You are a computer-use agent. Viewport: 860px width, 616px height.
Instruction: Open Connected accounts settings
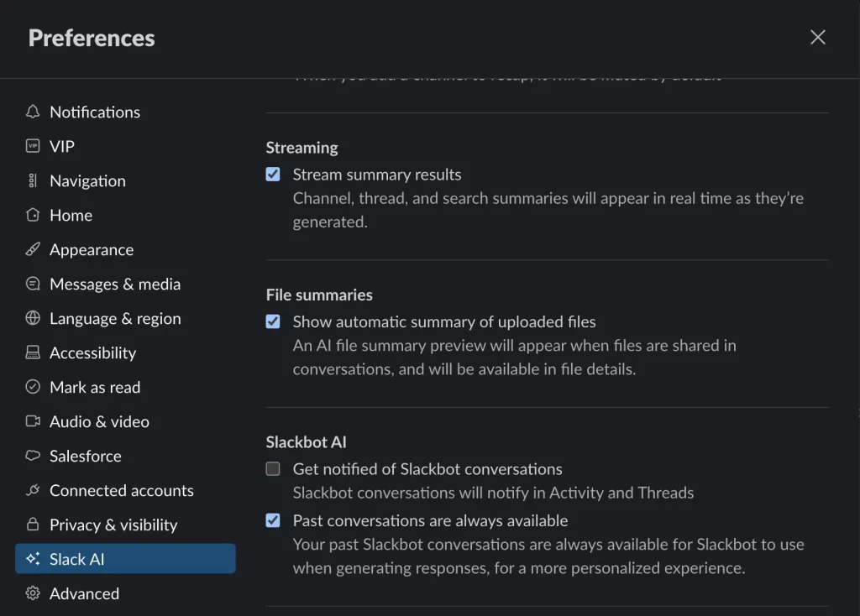click(x=121, y=490)
